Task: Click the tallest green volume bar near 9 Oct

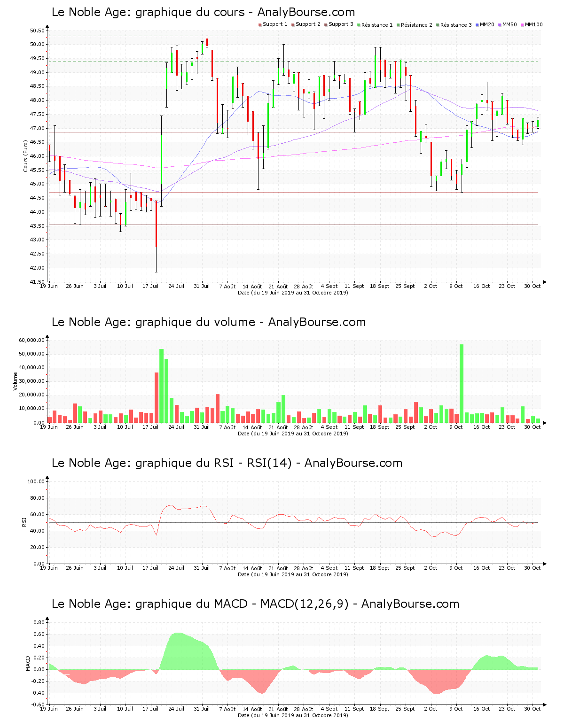Action: [x=462, y=383]
